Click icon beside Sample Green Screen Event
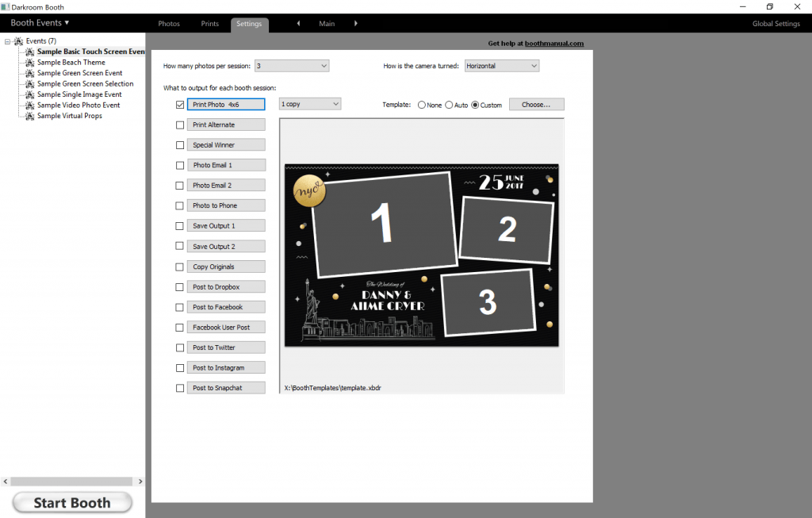The width and height of the screenshot is (812, 518). pyautogui.click(x=30, y=73)
